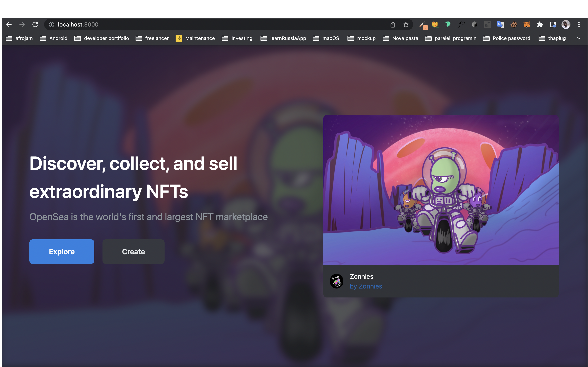Click the MetaMask fox extension icon
This screenshot has width=588, height=367.
point(527,24)
